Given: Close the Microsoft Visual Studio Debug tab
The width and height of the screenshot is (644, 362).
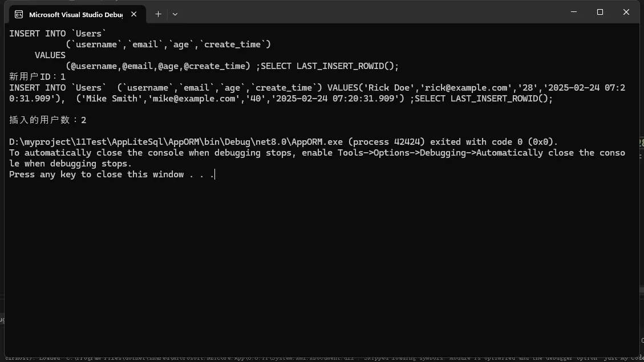Looking at the screenshot, I should [134, 14].
